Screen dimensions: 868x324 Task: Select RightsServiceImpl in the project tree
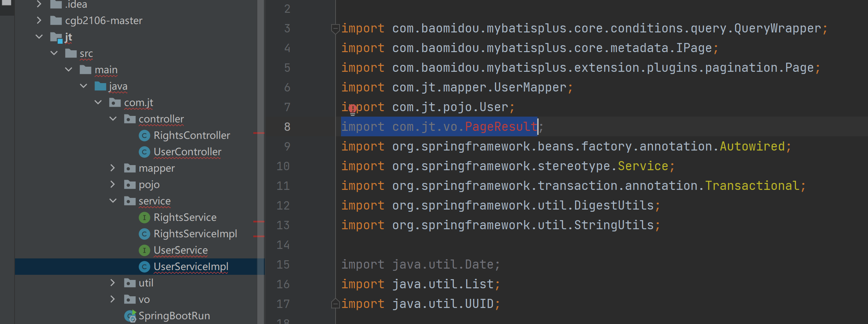[x=195, y=234]
